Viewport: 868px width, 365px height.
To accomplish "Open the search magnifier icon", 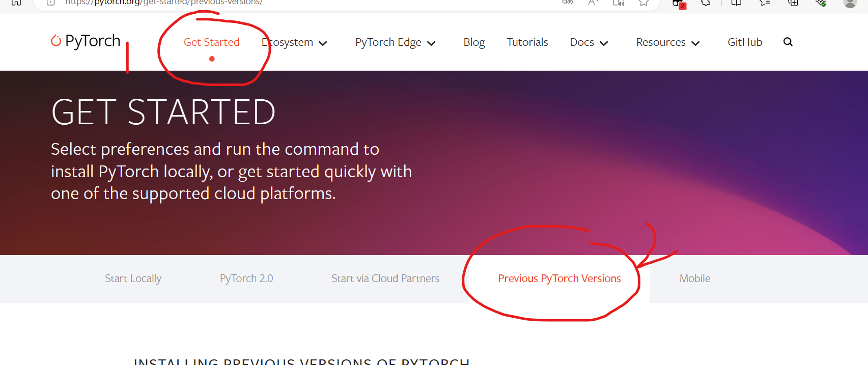I will pyautogui.click(x=788, y=42).
